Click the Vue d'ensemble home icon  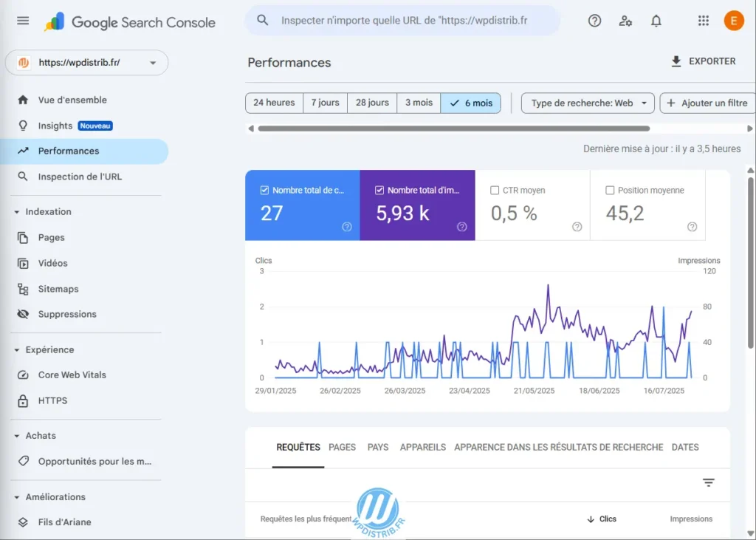click(23, 100)
